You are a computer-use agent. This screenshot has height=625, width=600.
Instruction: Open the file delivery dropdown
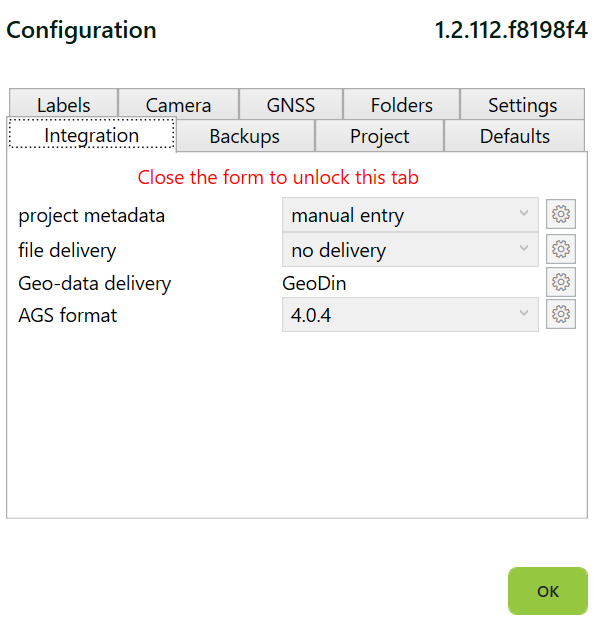410,249
